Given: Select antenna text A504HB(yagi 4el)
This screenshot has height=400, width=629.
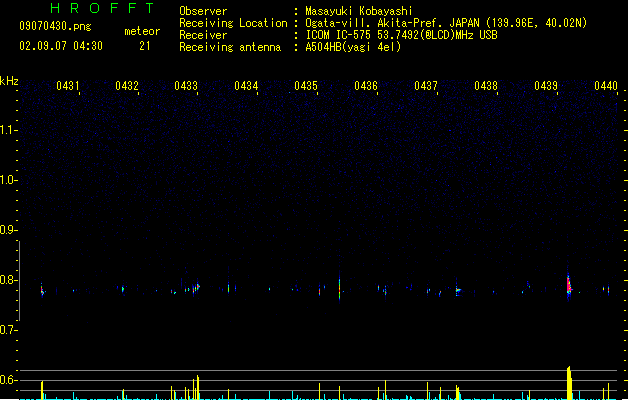Looking at the screenshot, I should pyautogui.click(x=353, y=47).
